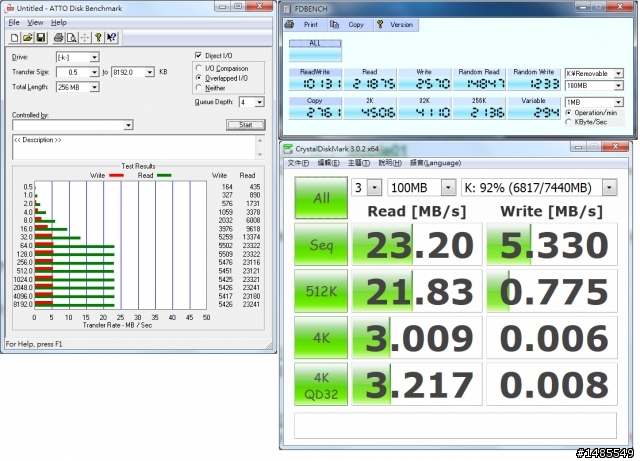Image resolution: width=640 pixels, height=461 pixels.
Task: Click the CrystalDiskMark title bar app icon
Action: tap(288, 149)
